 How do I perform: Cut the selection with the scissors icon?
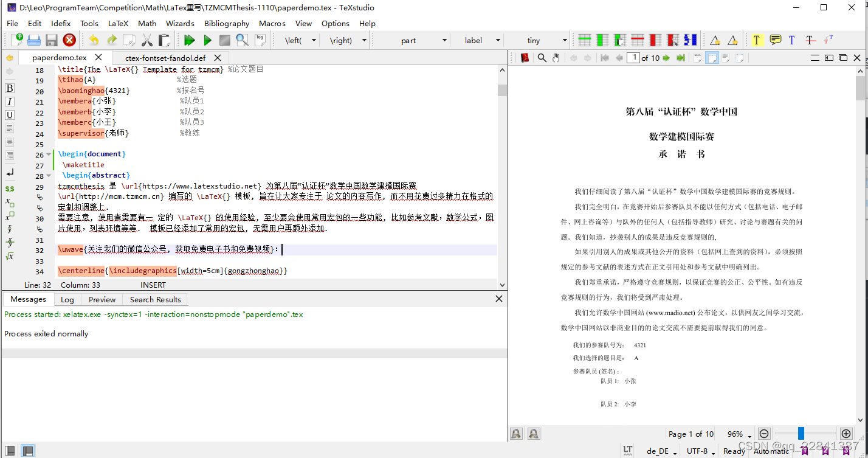tap(147, 40)
